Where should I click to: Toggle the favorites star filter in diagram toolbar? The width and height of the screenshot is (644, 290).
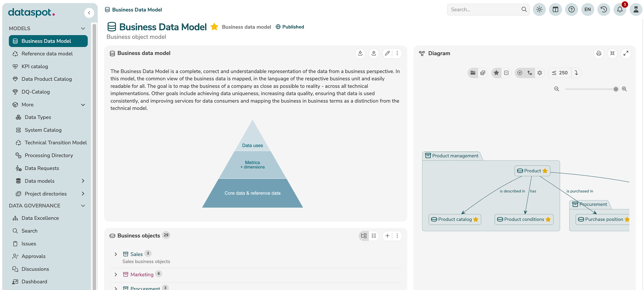pos(496,73)
